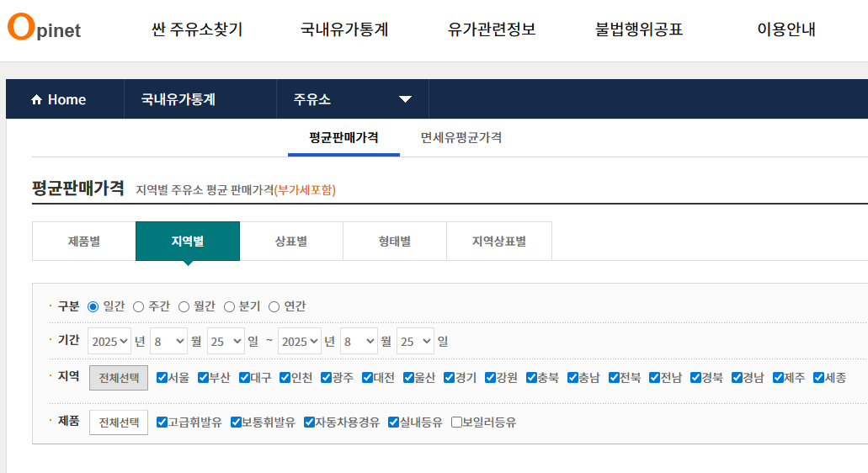Switch to the 평균판매가격 sub-tab
The image size is (868, 473).
(343, 137)
